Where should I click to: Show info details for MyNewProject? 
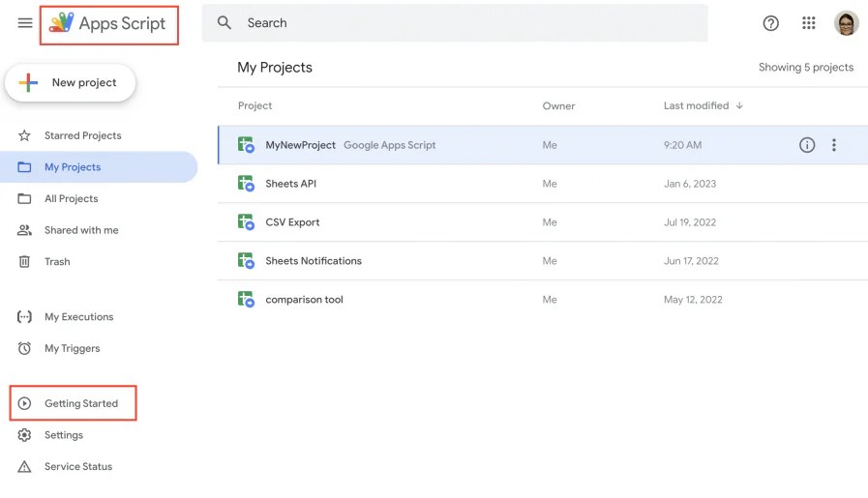click(x=807, y=145)
